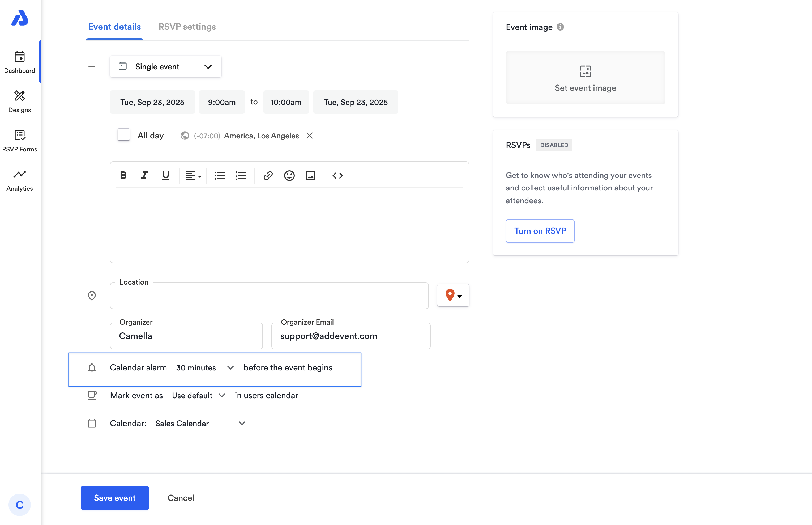This screenshot has height=525, width=812.
Task: Open Analytics in the sidebar
Action: [19, 180]
